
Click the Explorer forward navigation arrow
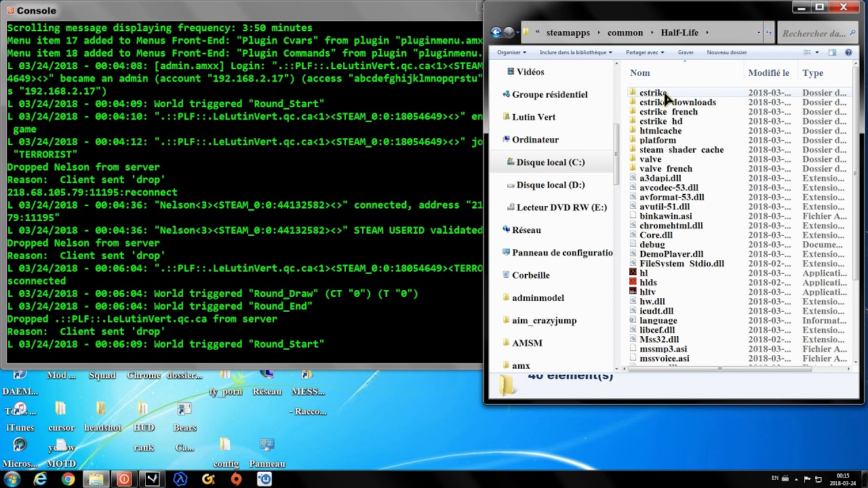coord(509,32)
